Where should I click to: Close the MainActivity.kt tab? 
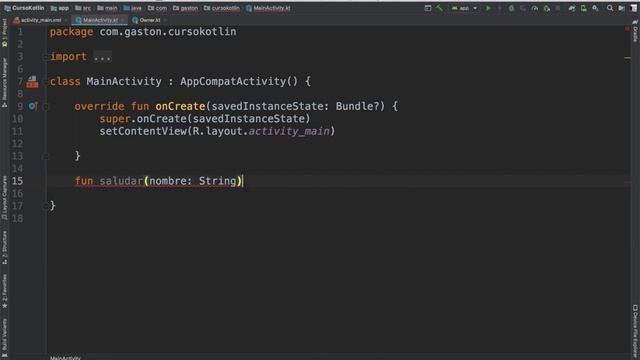(x=122, y=20)
